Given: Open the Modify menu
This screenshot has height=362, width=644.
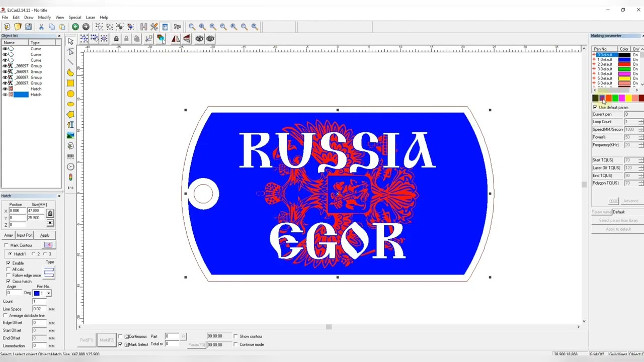Looking at the screenshot, I should tap(44, 17).
